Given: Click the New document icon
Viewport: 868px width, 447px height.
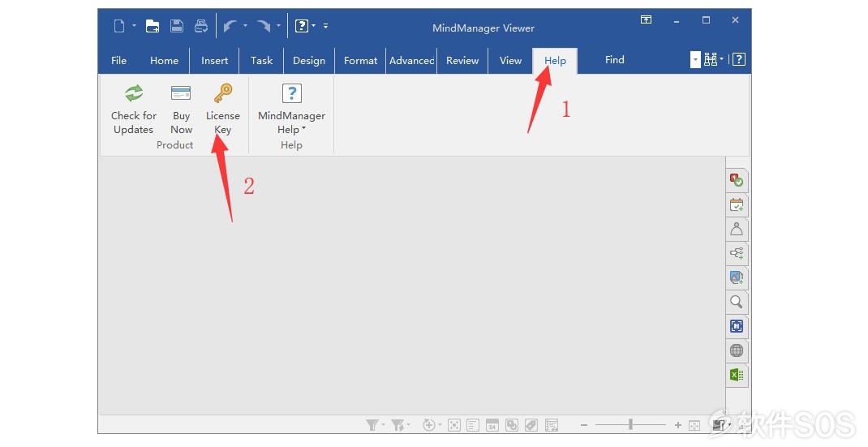Looking at the screenshot, I should tap(119, 25).
